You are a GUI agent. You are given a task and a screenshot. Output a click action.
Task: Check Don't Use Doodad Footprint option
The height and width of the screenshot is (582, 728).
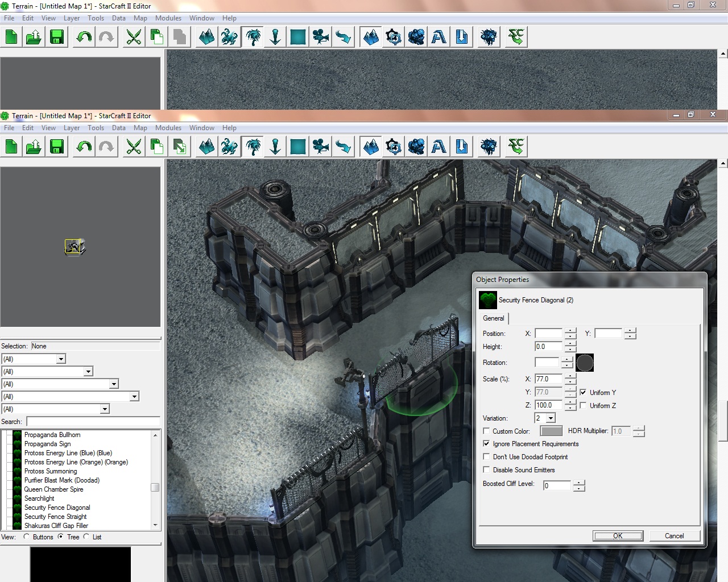(486, 457)
